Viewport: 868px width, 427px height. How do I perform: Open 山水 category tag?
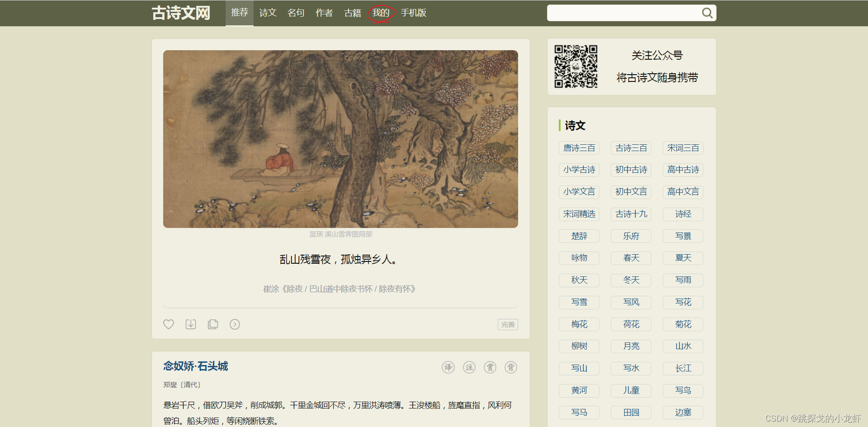(683, 346)
